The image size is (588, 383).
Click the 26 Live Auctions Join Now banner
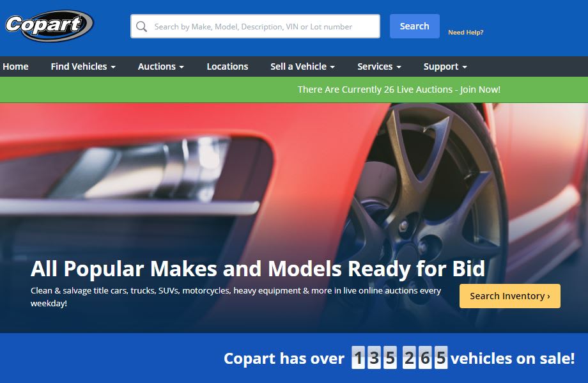[399, 90]
